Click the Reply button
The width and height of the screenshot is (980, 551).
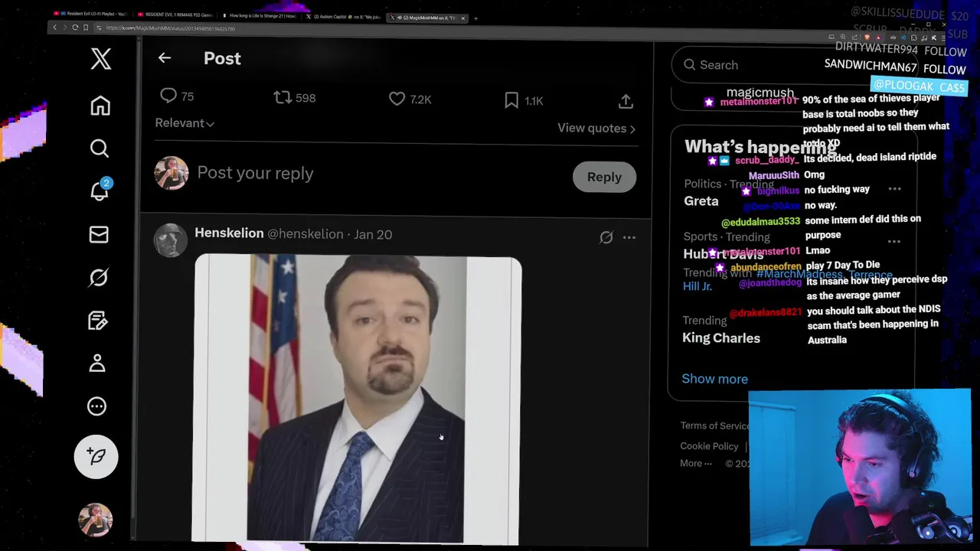604,177
